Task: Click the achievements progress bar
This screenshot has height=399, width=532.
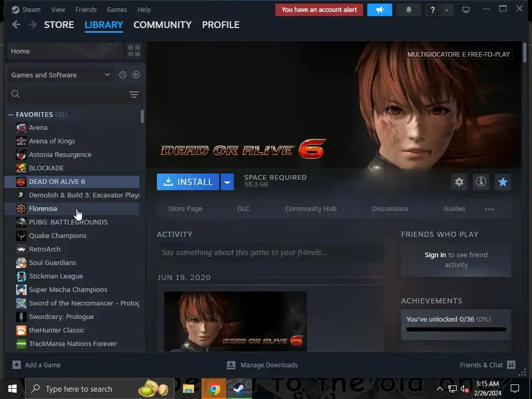Action: [456, 329]
